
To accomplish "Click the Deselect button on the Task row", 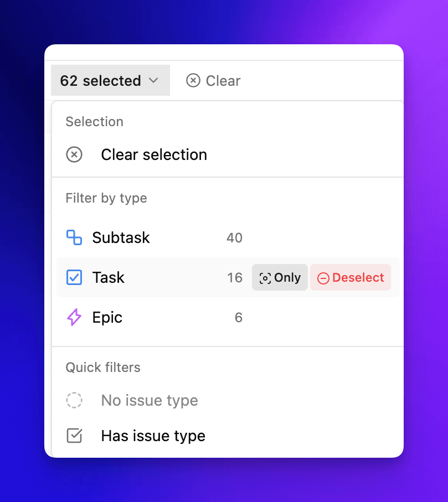I will coord(351,277).
